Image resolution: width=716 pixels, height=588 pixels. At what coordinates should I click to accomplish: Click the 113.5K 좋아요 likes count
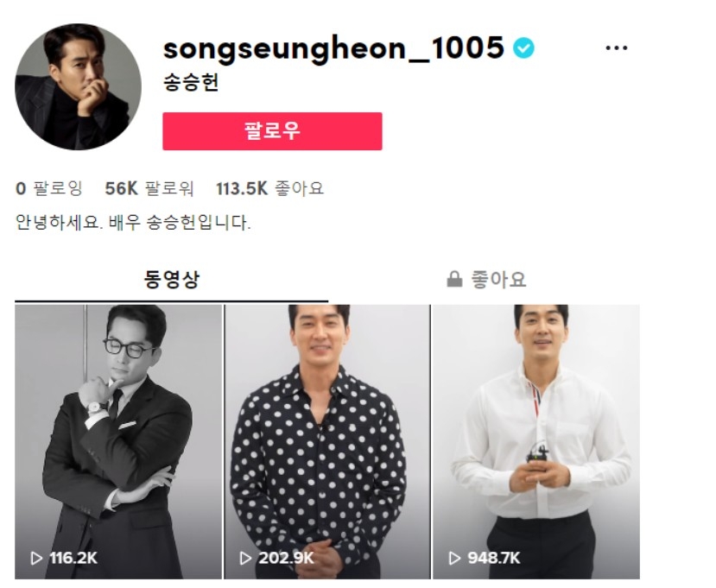point(269,188)
